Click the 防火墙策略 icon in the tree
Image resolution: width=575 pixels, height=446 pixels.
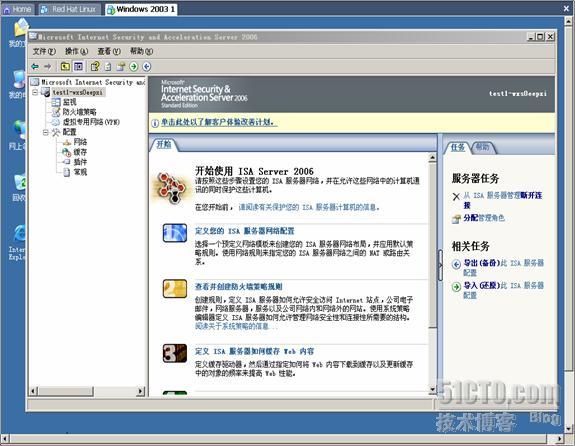[56, 112]
